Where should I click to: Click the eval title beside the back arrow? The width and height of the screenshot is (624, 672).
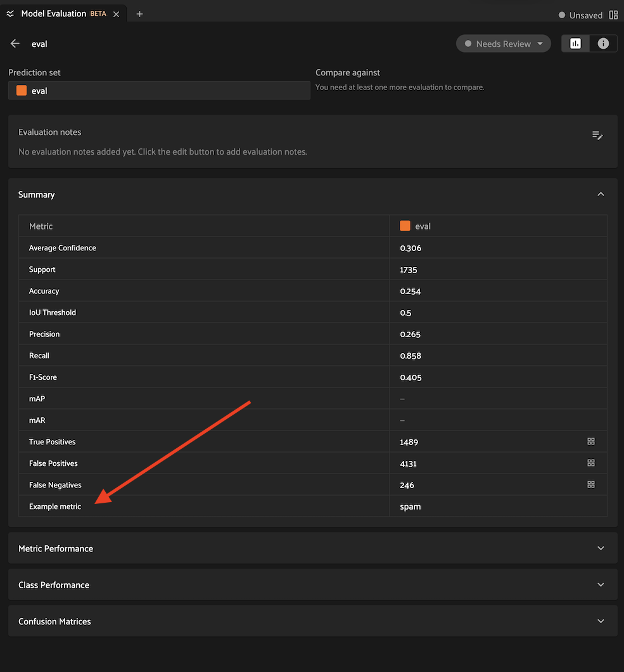pyautogui.click(x=39, y=44)
